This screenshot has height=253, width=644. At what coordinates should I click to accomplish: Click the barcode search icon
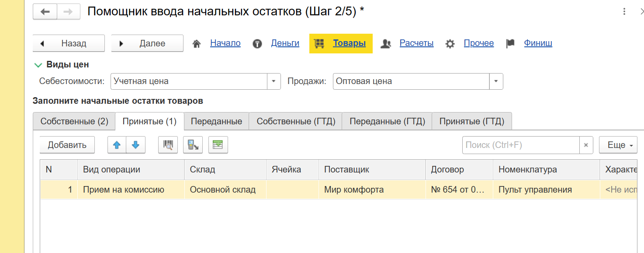[x=168, y=145]
